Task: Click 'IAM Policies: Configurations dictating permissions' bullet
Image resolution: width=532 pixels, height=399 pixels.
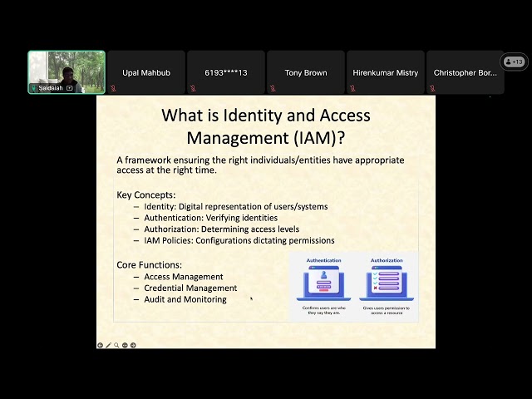Action: (x=239, y=240)
